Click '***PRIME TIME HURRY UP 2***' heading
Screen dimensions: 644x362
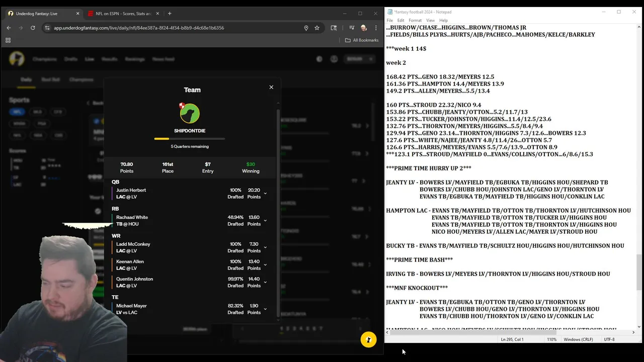pyautogui.click(x=429, y=168)
